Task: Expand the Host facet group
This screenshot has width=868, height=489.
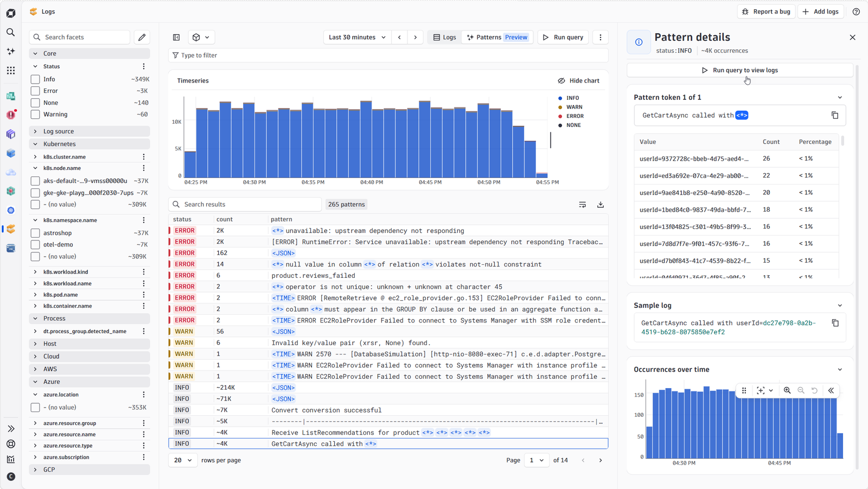Action: click(90, 344)
